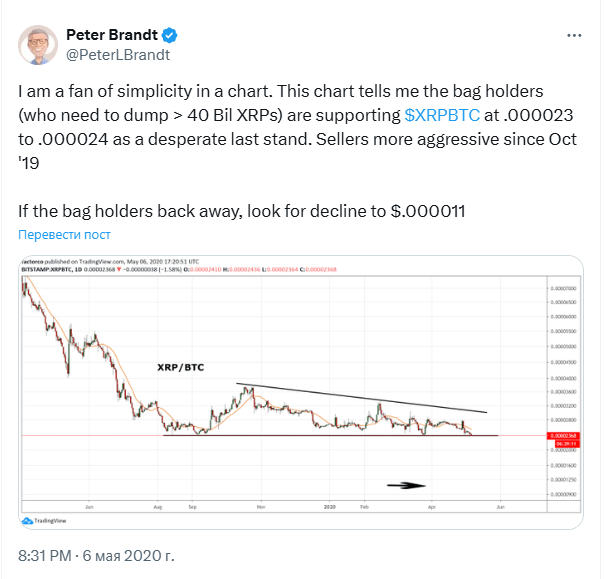Screen dimensions: 604x579
Task: Click the TradingView logo on chart
Action: tap(44, 521)
